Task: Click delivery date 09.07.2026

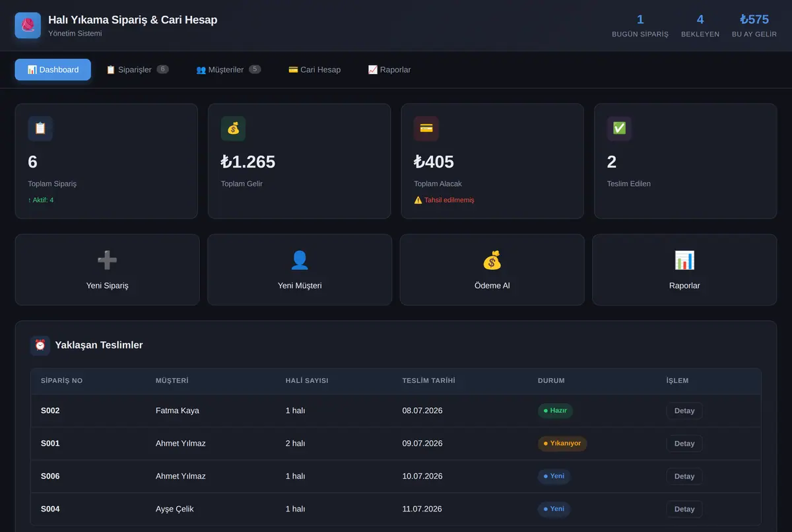Action: (x=422, y=444)
